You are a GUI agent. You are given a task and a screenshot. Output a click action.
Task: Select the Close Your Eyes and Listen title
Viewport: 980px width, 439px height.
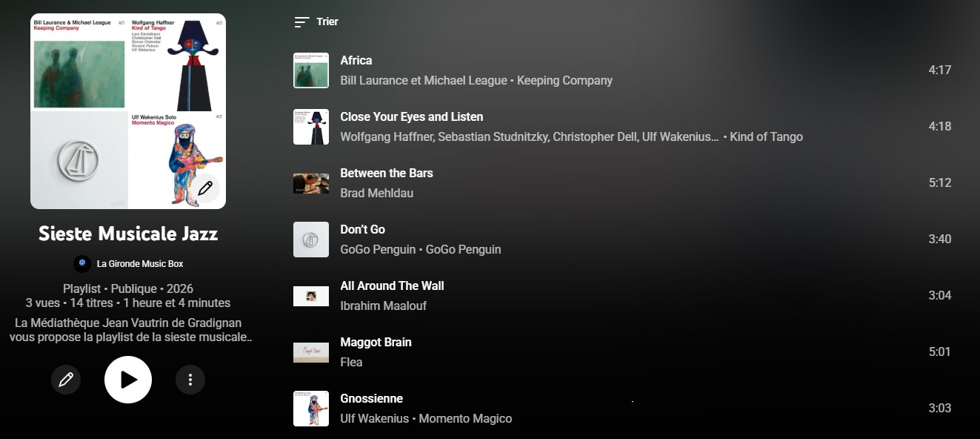point(412,116)
